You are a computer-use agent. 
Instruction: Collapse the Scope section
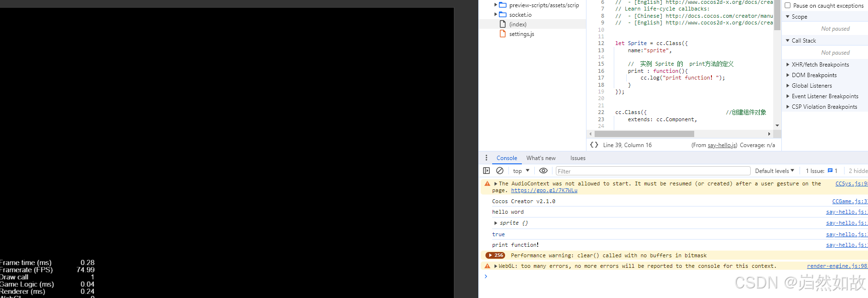pos(788,16)
